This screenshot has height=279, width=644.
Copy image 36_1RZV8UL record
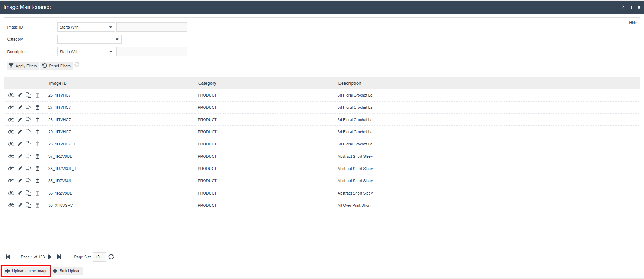point(29,193)
